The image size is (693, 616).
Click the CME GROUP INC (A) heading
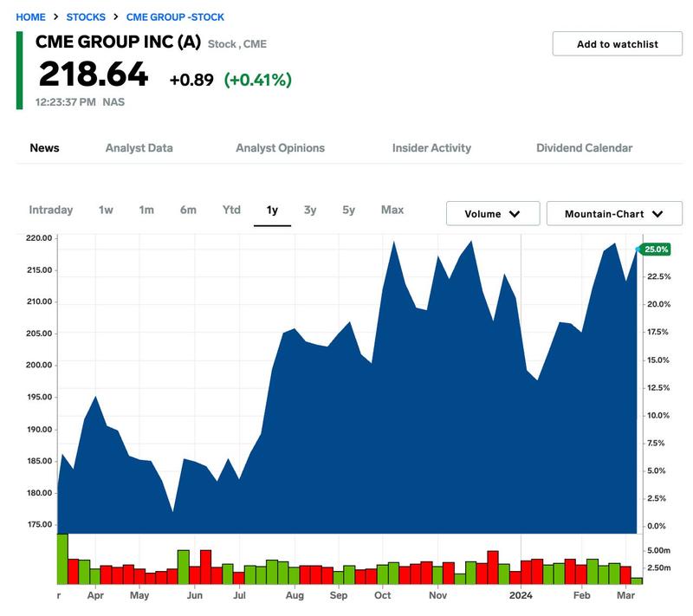pos(118,42)
